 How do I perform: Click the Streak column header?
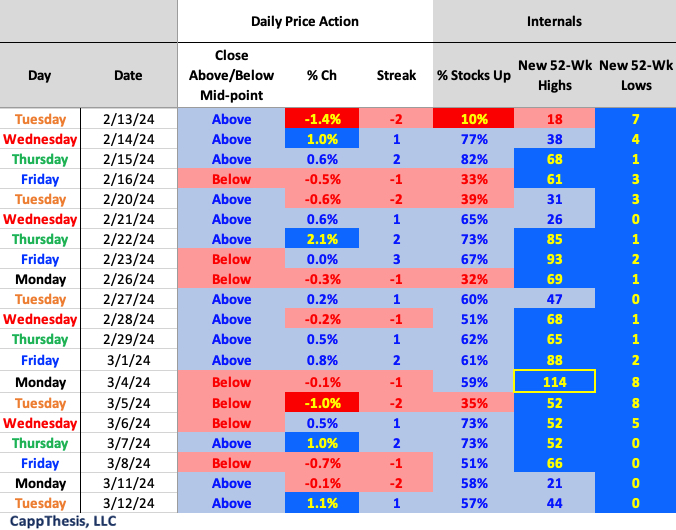396,75
